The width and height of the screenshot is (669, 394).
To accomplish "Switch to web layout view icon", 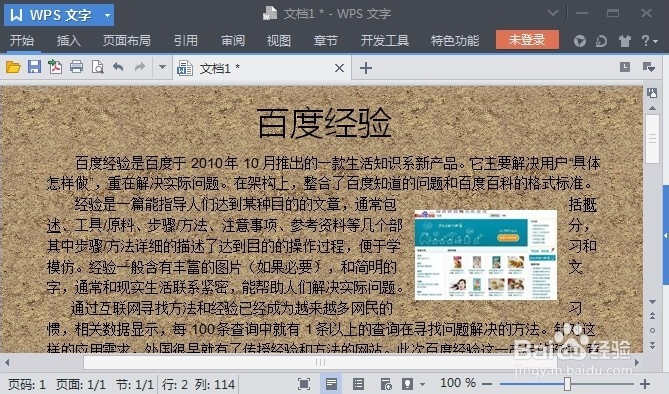I will (385, 384).
